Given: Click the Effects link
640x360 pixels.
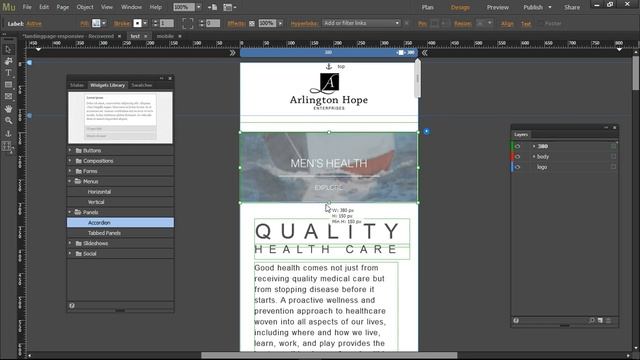Looking at the screenshot, I should coord(236,24).
